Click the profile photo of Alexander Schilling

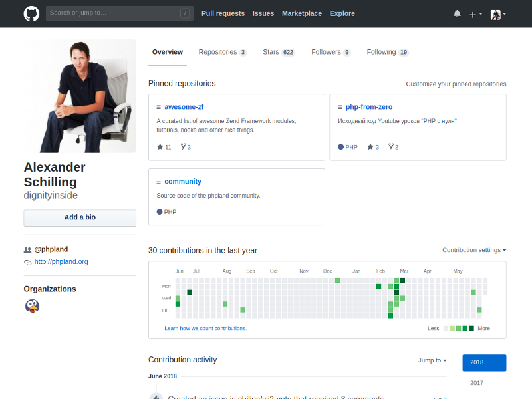pos(80,96)
